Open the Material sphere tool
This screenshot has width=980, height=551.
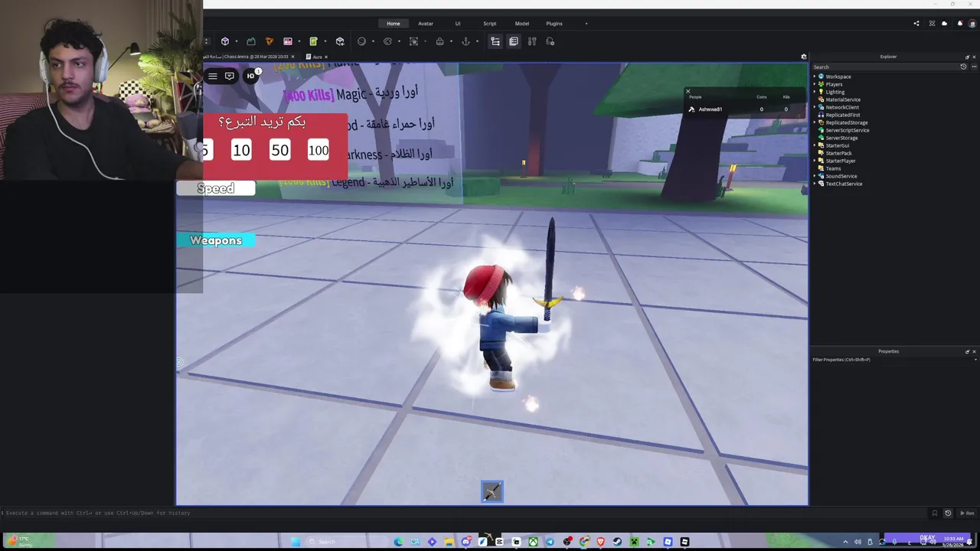[x=362, y=41]
